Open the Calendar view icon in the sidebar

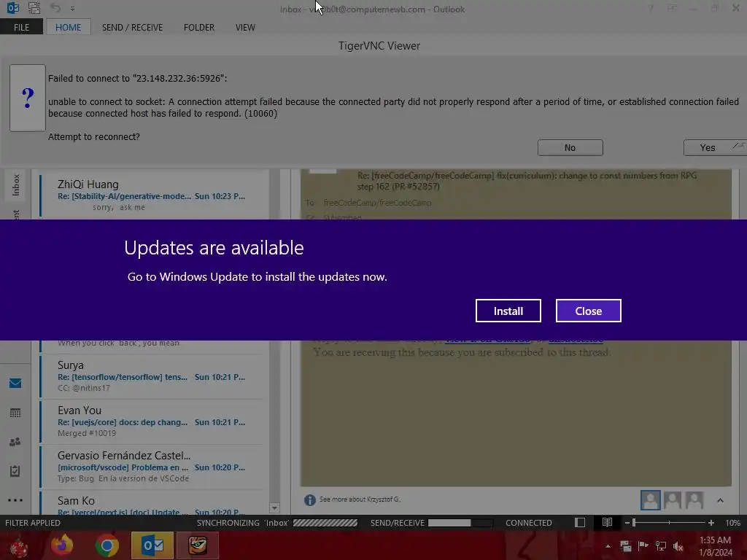click(15, 413)
